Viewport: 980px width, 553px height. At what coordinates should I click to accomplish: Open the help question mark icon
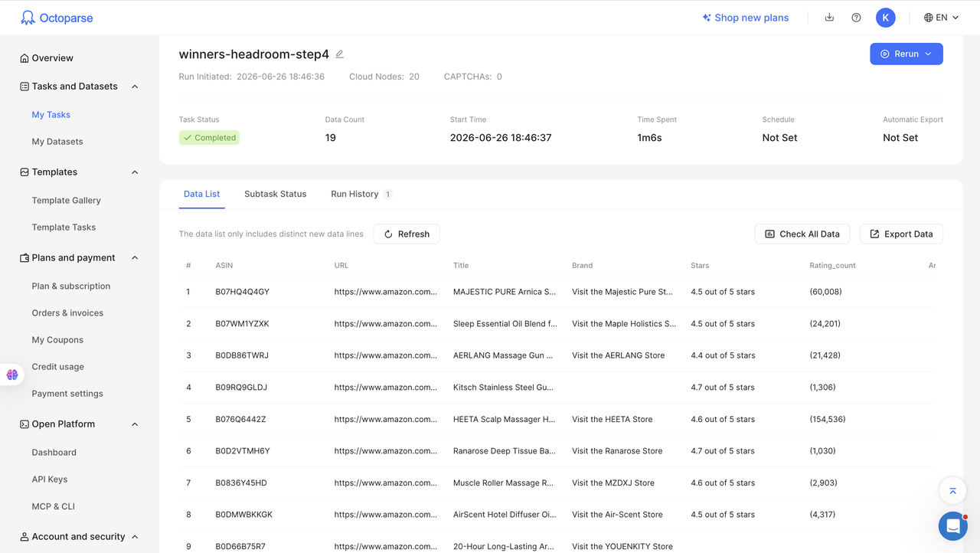856,18
